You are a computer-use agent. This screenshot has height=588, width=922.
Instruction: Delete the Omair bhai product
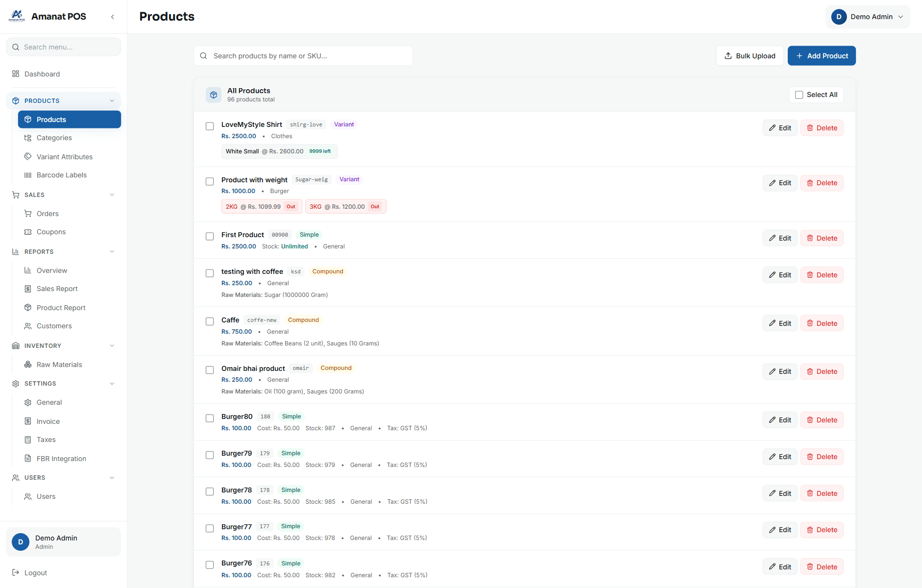(822, 371)
